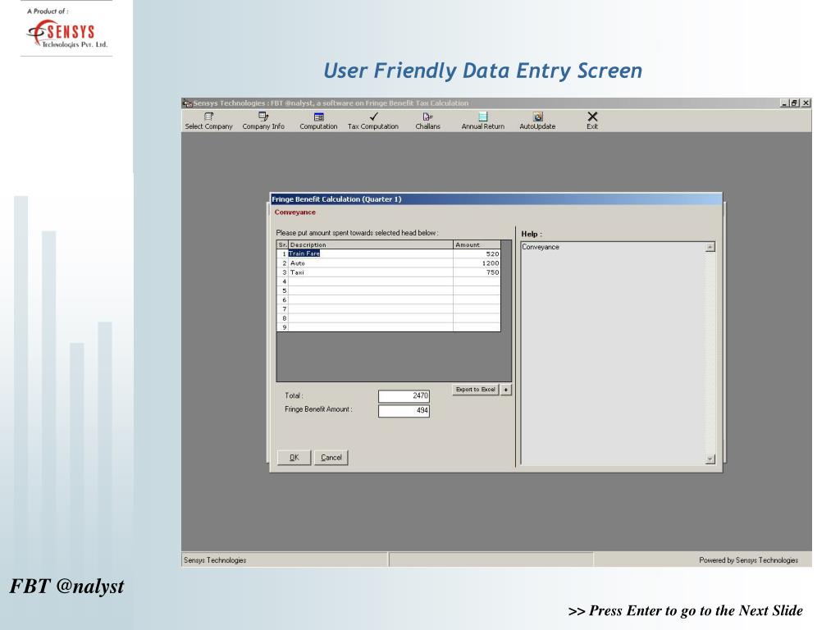Click the Export to Excel button

[x=475, y=390]
